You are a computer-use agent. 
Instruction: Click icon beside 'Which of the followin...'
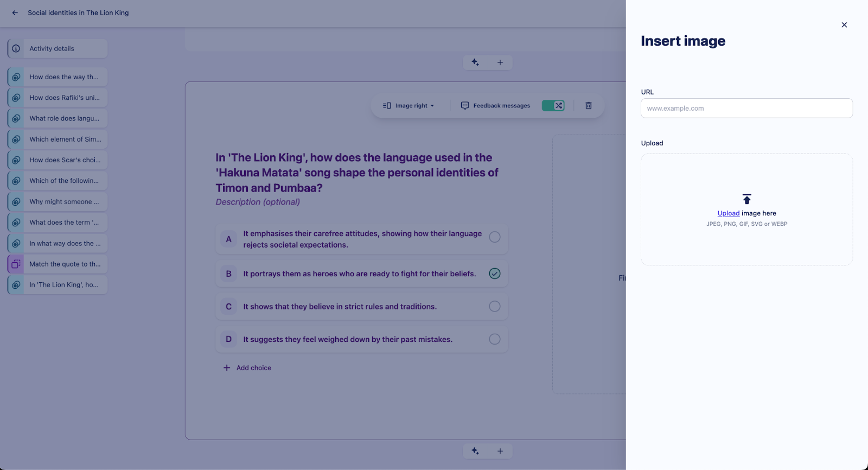tap(16, 181)
